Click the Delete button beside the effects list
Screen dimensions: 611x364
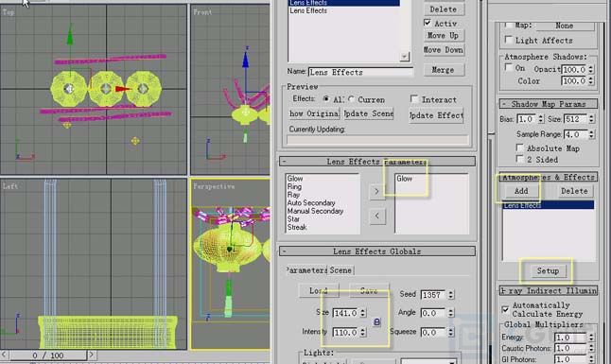click(444, 9)
